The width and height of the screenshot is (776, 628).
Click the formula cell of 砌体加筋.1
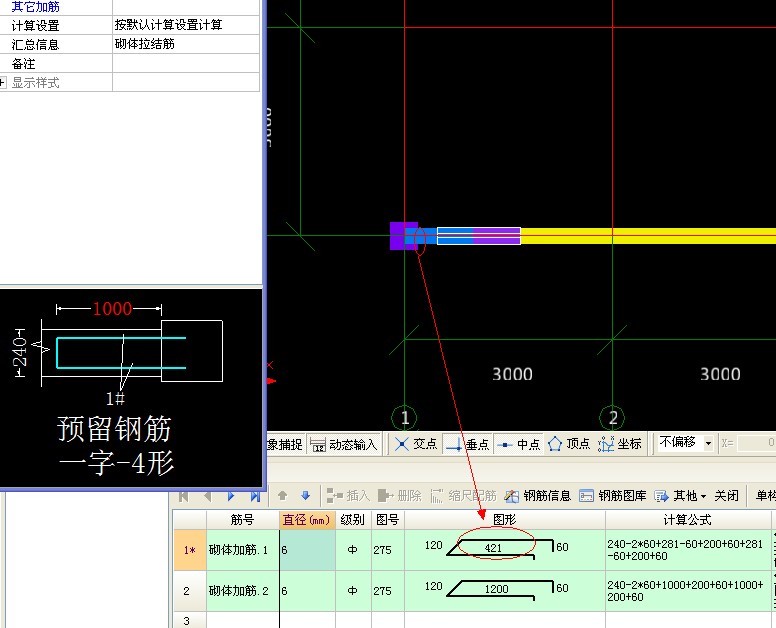(688, 550)
